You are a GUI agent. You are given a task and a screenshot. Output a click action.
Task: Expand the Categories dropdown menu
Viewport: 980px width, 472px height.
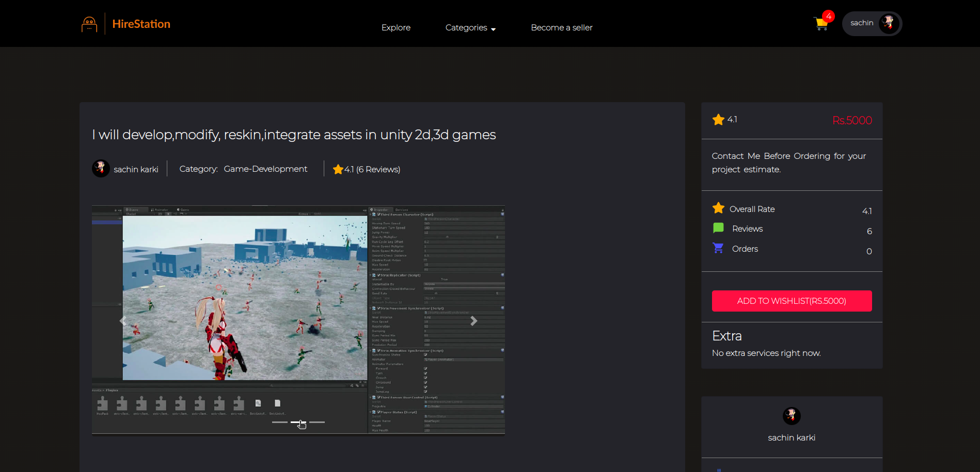pos(470,27)
